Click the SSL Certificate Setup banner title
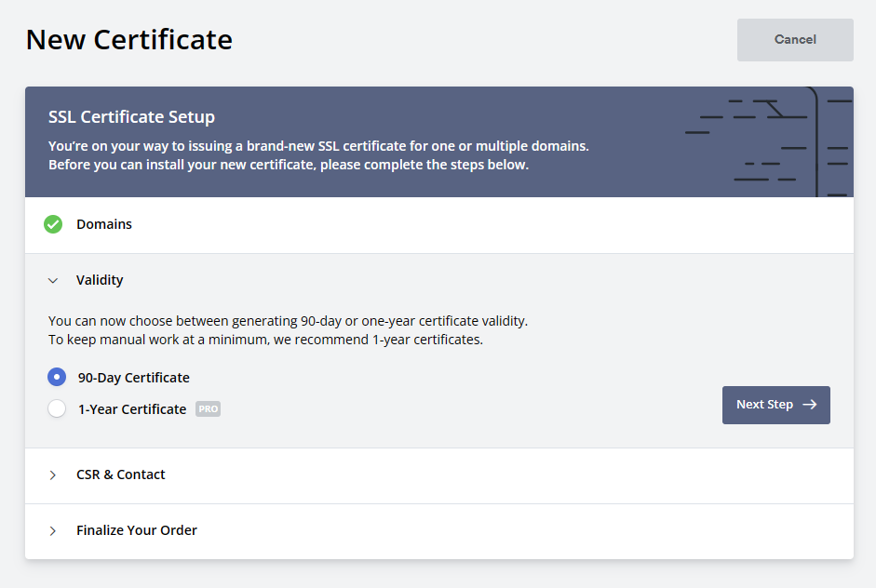This screenshot has height=588, width=876. coord(131,116)
